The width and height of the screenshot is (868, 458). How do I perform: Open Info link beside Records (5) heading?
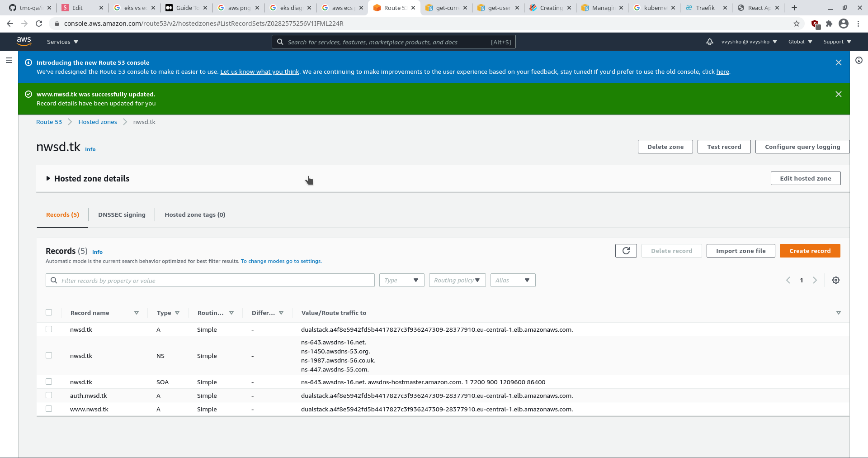(x=97, y=252)
